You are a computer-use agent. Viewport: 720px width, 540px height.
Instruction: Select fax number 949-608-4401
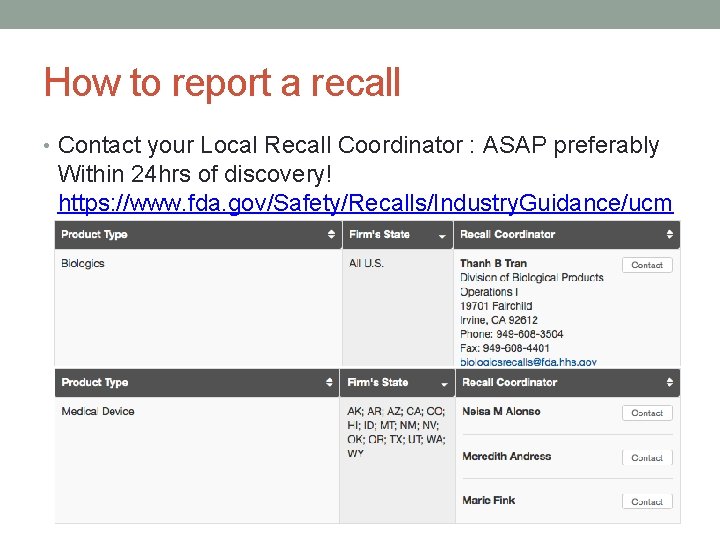coord(516,348)
